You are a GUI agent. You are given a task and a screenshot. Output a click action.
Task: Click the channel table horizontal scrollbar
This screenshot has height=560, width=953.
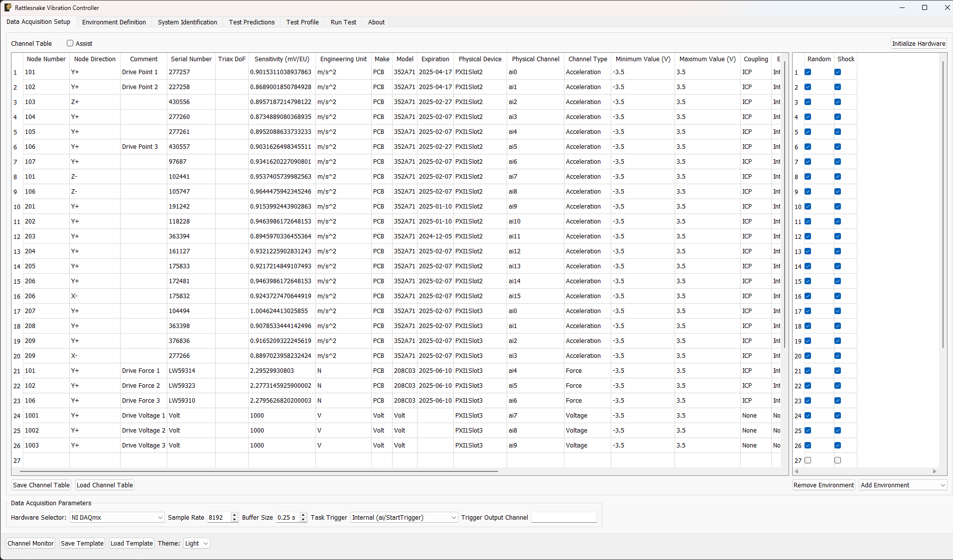(x=259, y=471)
